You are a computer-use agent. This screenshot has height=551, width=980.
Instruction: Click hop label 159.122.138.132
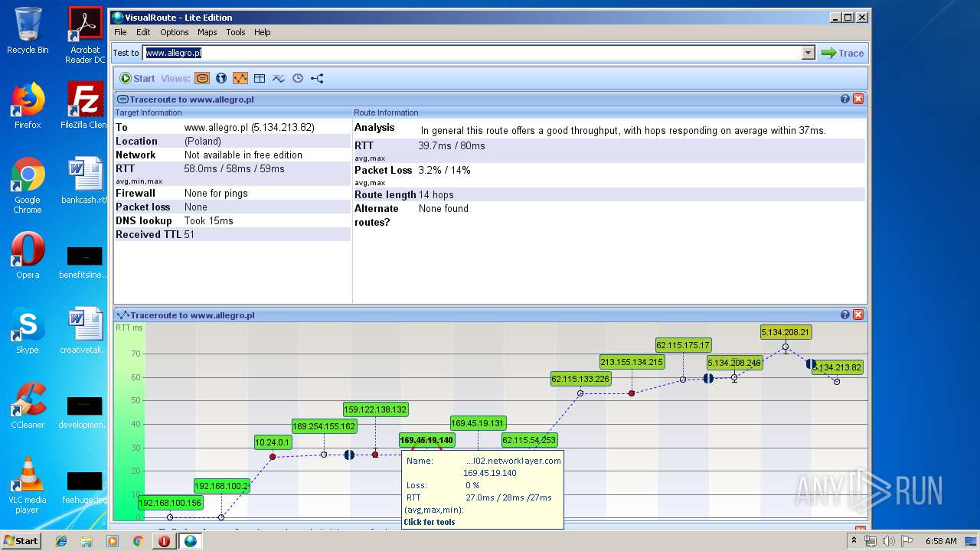(x=375, y=409)
